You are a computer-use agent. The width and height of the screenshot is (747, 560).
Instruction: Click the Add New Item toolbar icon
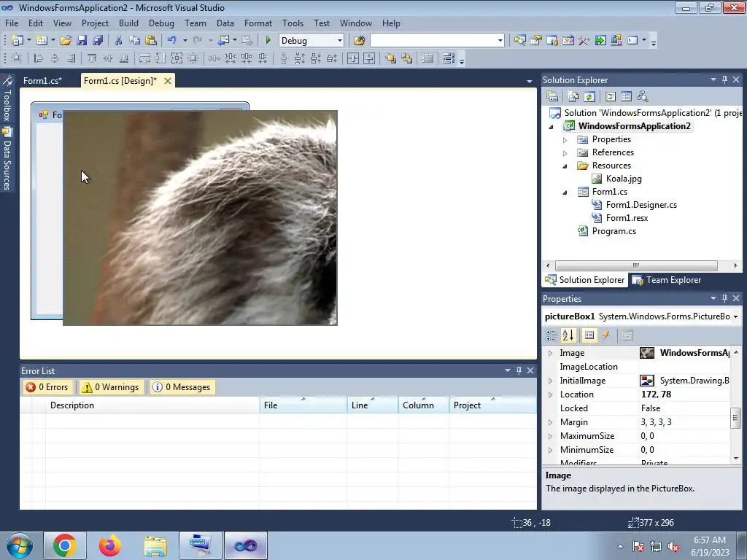pyautogui.click(x=42, y=41)
